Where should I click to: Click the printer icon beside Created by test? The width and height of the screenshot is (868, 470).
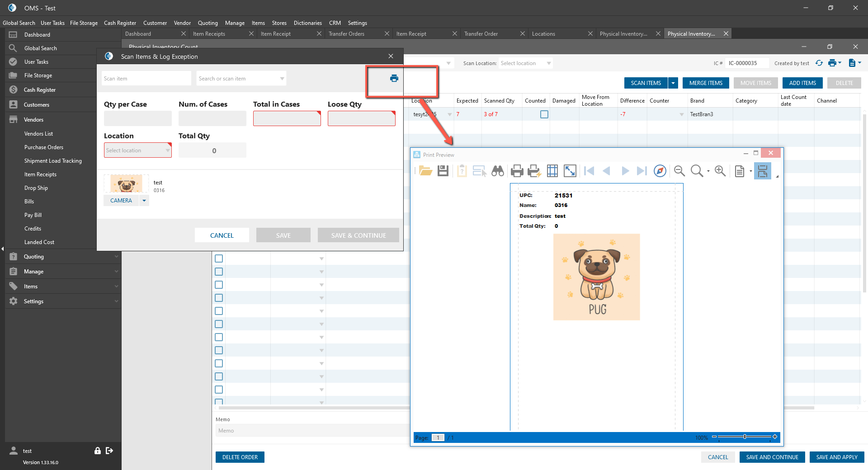point(832,63)
